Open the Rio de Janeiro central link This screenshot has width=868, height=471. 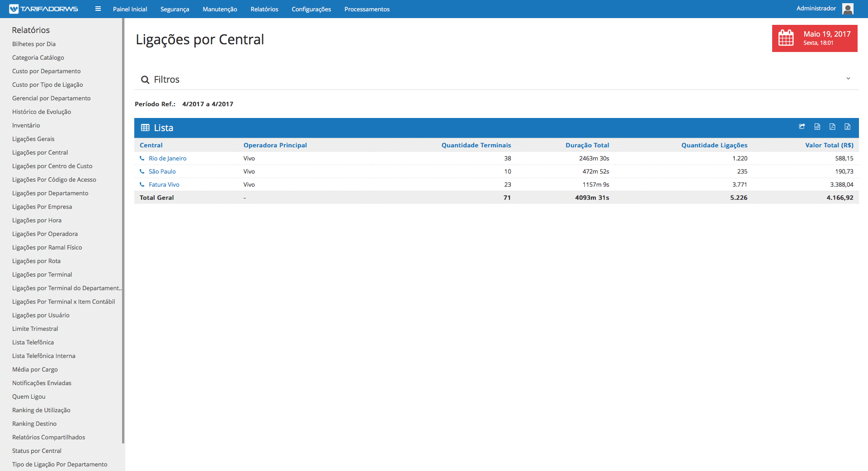[x=167, y=159]
